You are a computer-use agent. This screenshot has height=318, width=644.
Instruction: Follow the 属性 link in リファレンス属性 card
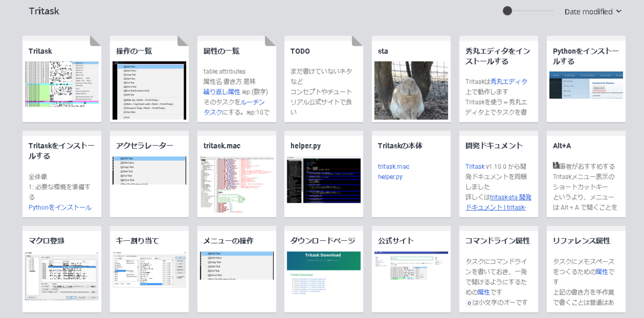[602, 272]
